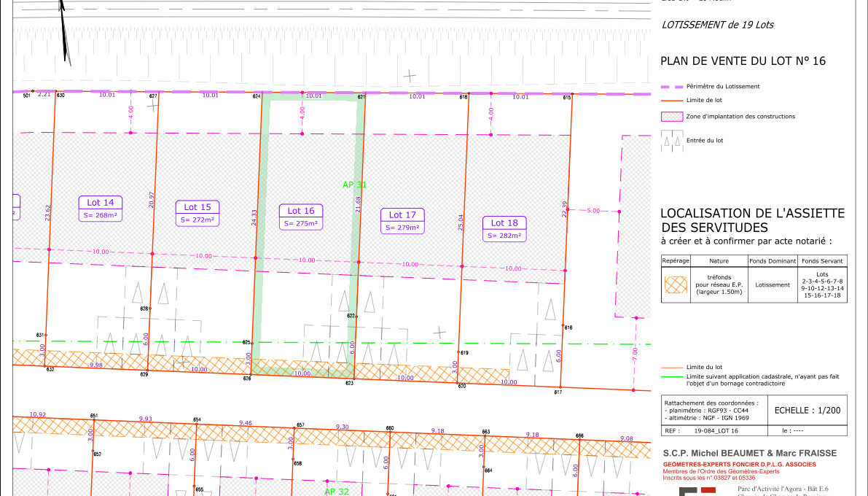Click the green AP 31 parcel label

coord(354,185)
